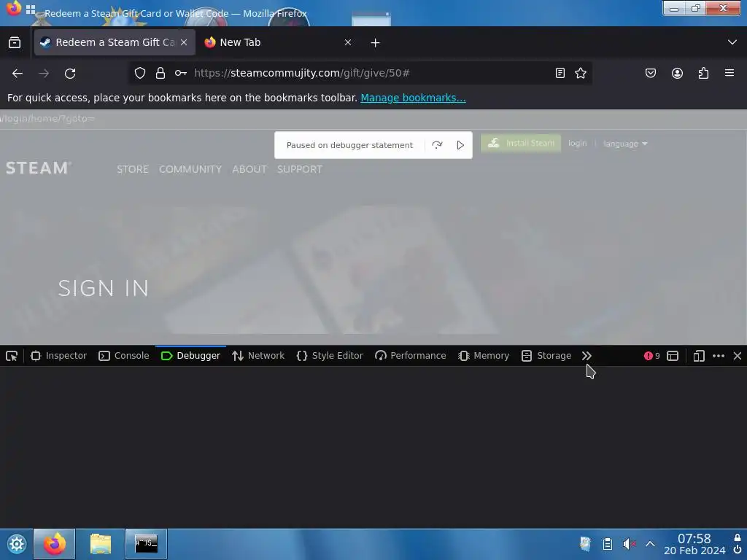Open Save to Pocket
The width and height of the screenshot is (747, 560).
pos(651,73)
